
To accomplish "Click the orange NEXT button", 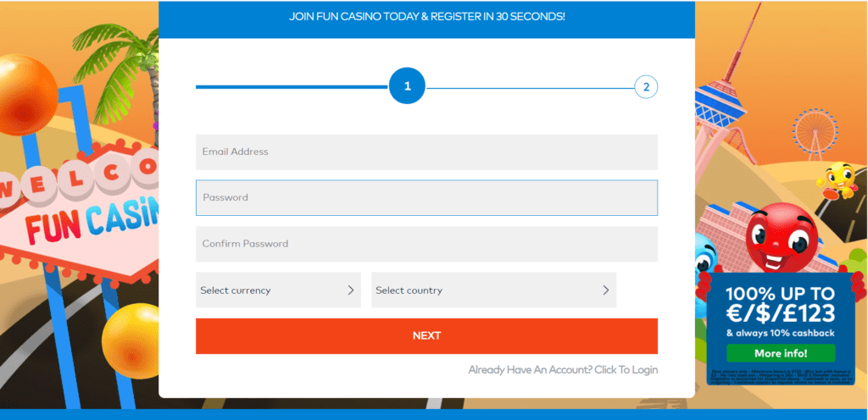I will [x=426, y=336].
